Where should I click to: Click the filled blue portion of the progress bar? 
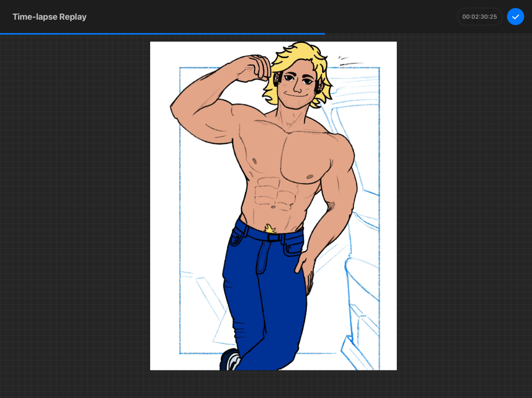pyautogui.click(x=156, y=34)
